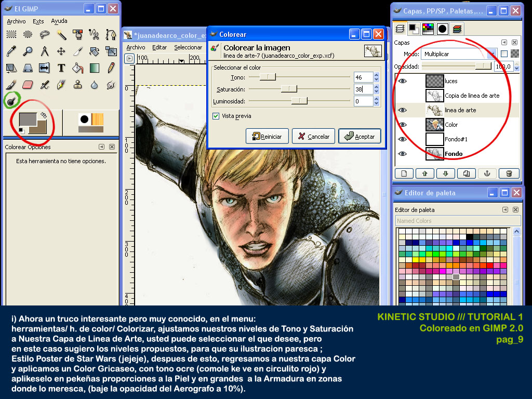Close the Colorear Opciones tab
This screenshot has width=532, height=399.
tap(112, 147)
